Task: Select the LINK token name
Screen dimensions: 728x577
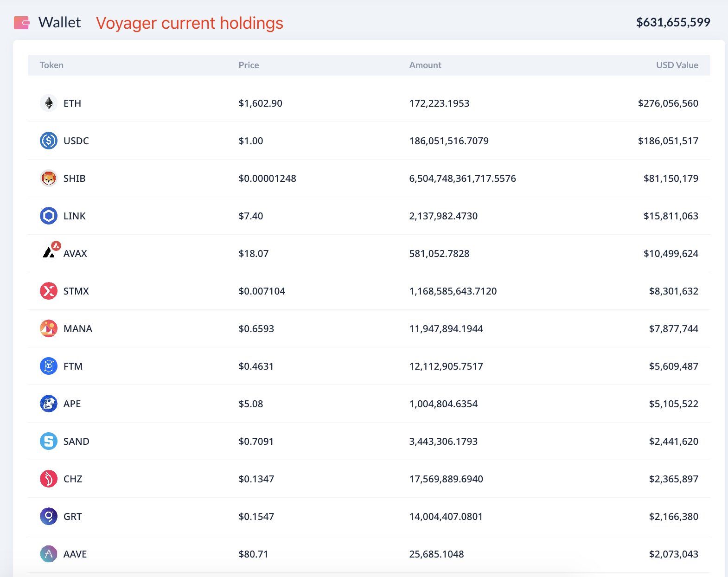Action: (x=75, y=216)
